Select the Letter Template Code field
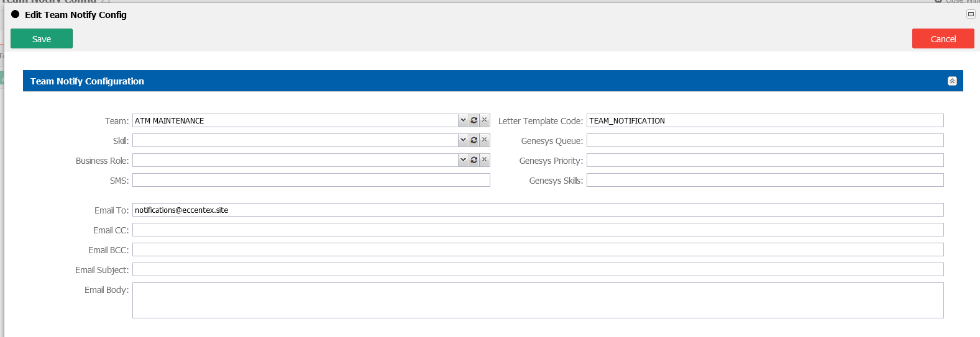This screenshot has height=337, width=980. (764, 120)
